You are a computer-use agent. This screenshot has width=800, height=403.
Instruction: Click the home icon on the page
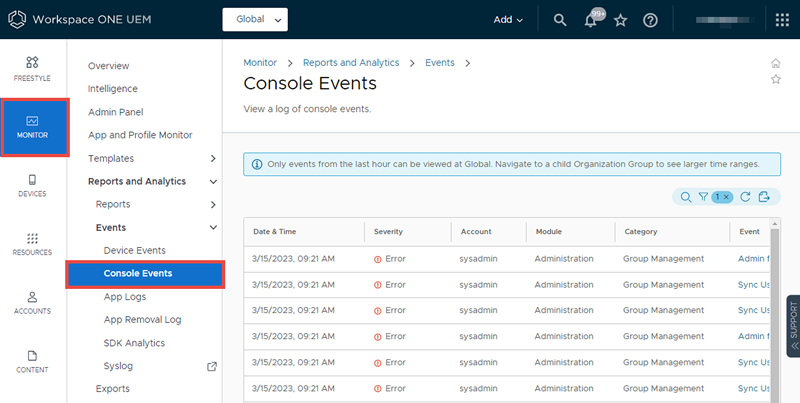(776, 63)
